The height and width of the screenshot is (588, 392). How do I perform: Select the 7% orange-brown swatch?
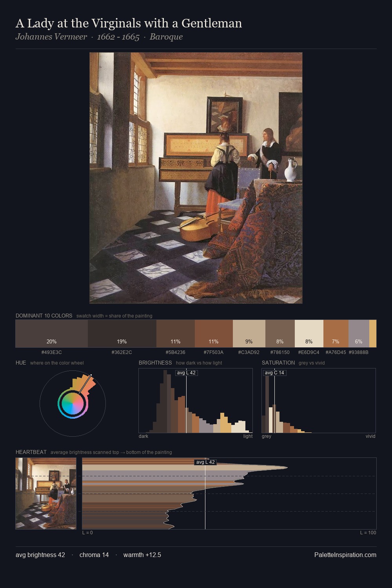(336, 334)
